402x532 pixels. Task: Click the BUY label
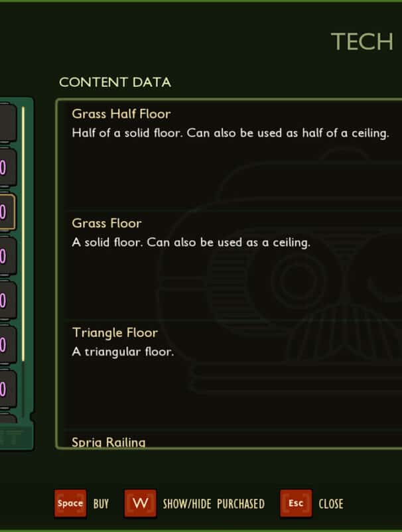[x=101, y=504]
